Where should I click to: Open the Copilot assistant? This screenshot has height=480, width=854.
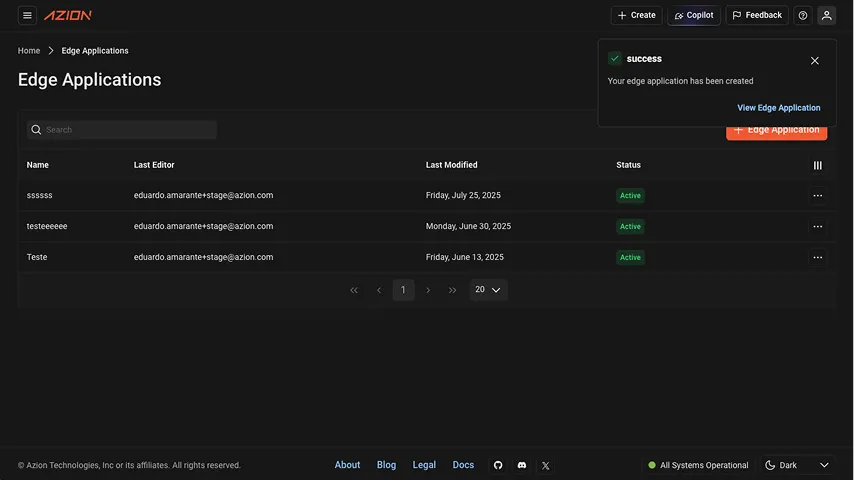(693, 15)
